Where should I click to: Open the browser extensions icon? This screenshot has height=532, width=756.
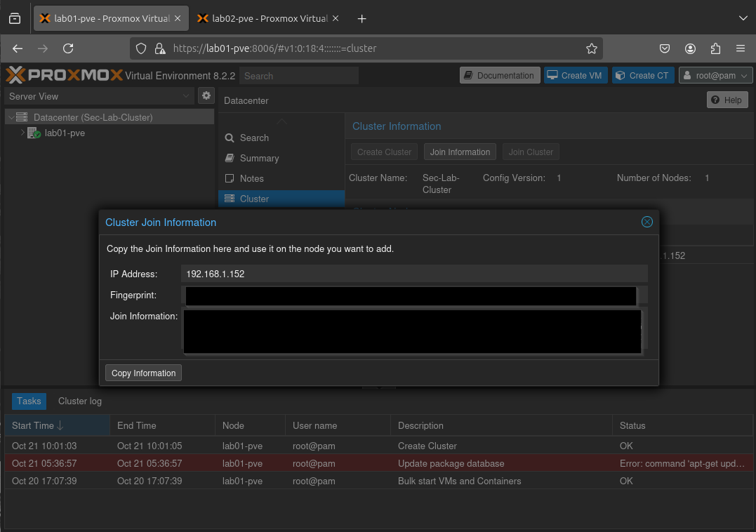tap(715, 48)
